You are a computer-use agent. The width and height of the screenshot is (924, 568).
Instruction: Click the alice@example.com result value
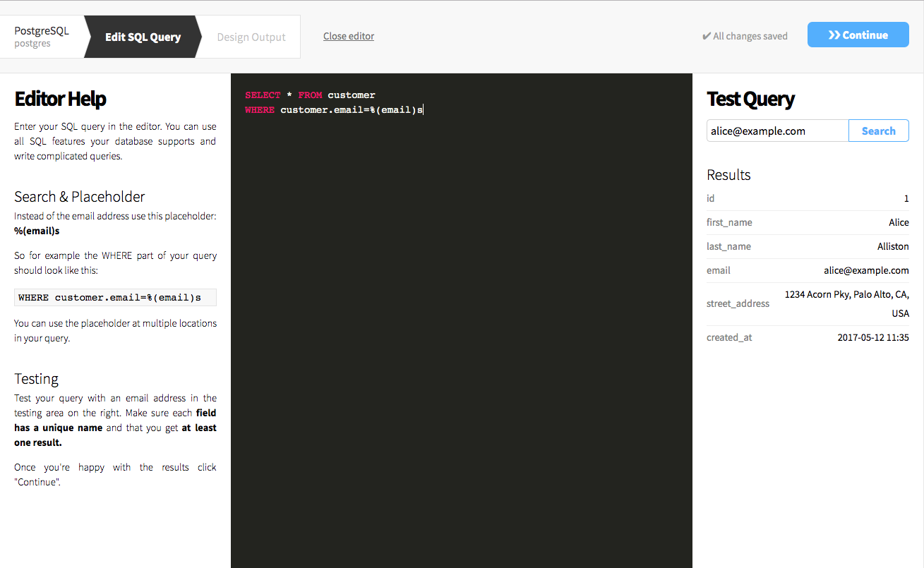click(x=866, y=270)
